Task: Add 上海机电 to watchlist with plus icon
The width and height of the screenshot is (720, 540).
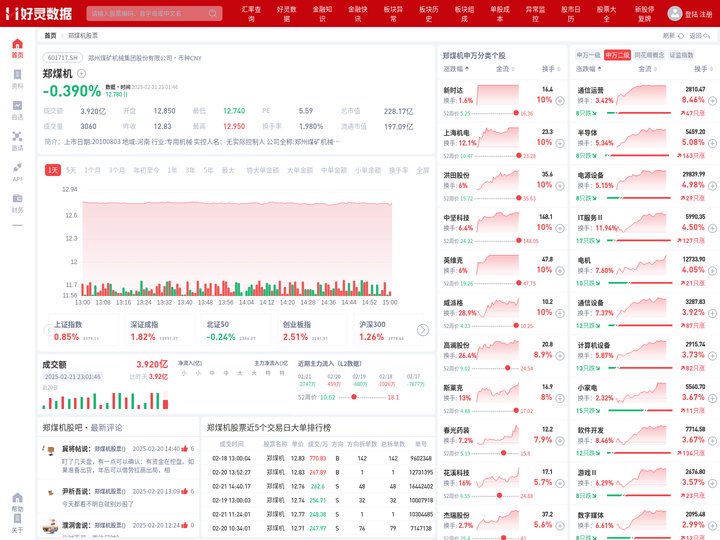Action: pyautogui.click(x=560, y=143)
